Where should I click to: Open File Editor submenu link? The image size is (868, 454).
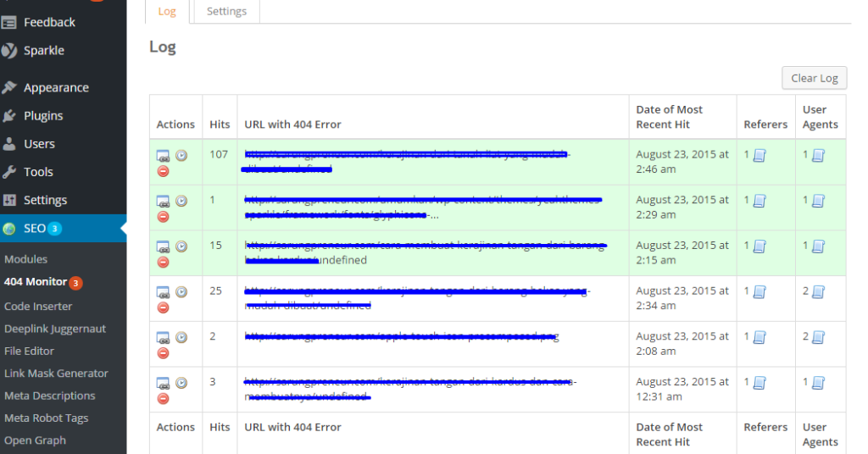point(29,351)
